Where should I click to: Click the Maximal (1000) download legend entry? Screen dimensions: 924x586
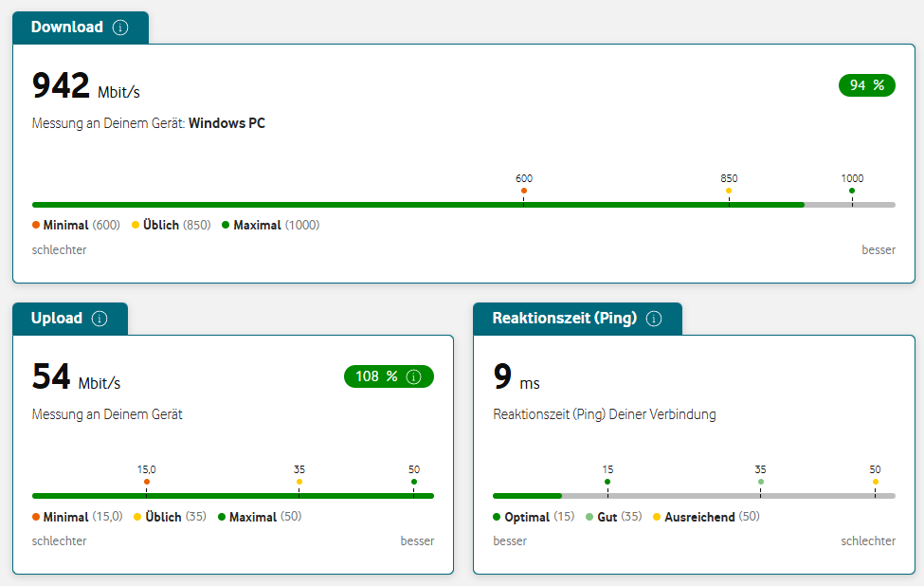270,226
